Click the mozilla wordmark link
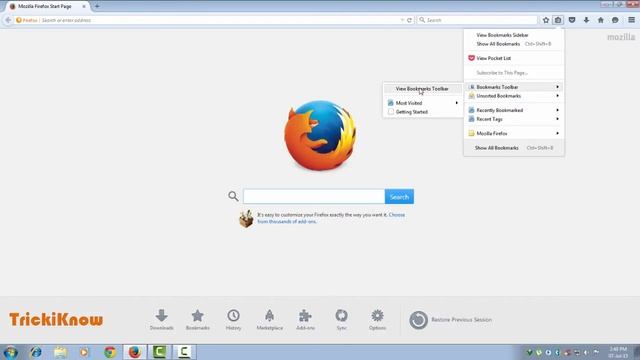 (621, 37)
